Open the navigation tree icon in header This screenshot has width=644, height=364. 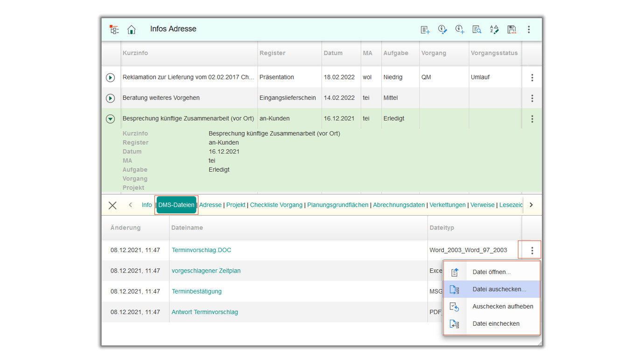coord(114,29)
